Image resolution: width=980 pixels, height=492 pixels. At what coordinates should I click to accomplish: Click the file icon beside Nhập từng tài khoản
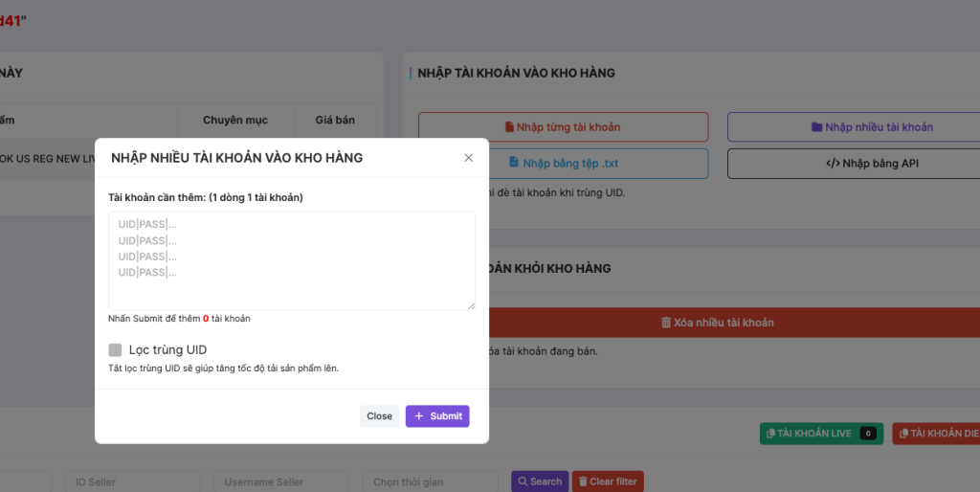click(509, 127)
